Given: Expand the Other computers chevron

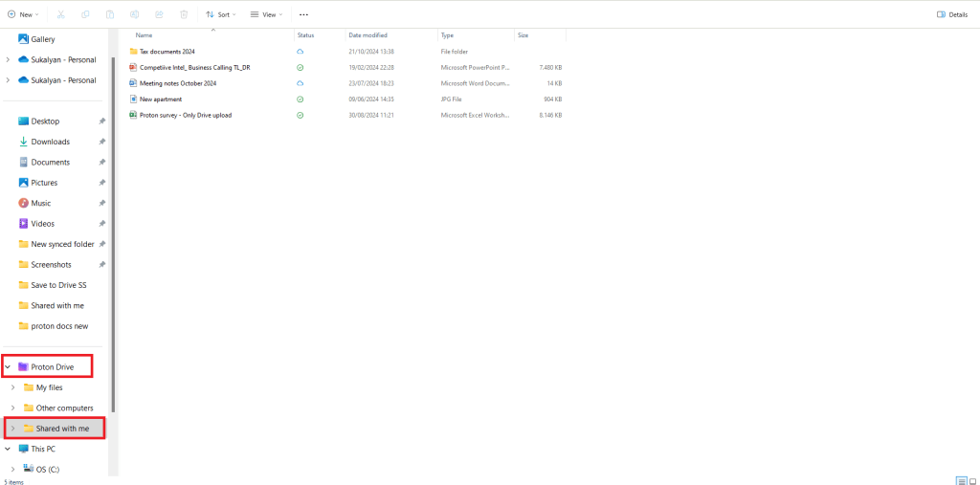Looking at the screenshot, I should tap(12, 408).
